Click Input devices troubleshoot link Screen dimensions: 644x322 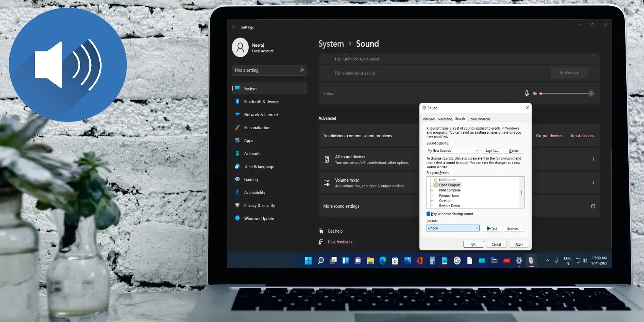click(x=582, y=136)
